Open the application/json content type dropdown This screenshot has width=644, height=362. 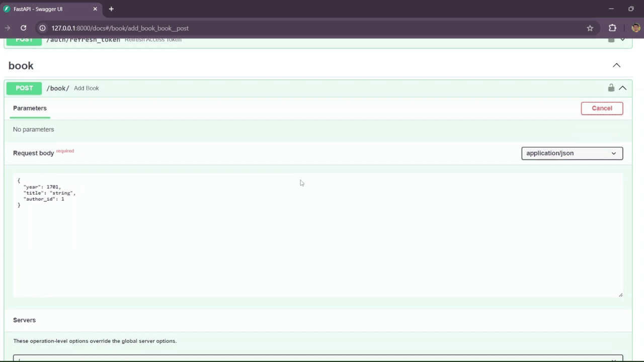(572, 153)
